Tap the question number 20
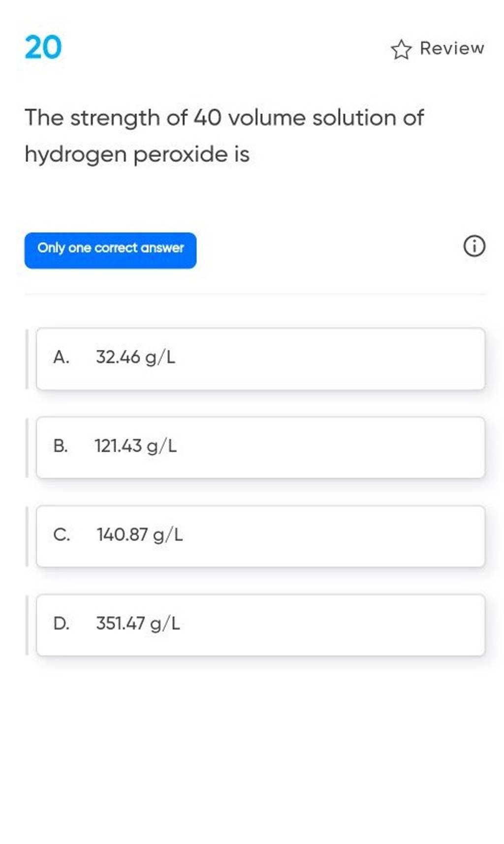Screen dimensions: 504x844 coord(42,48)
